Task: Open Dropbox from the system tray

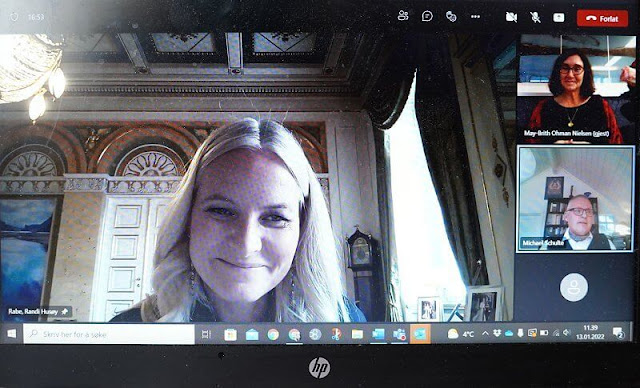Action: [497, 333]
